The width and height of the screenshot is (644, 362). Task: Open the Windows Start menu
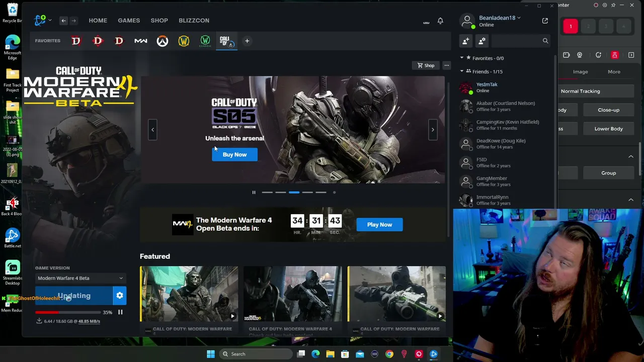(x=211, y=354)
